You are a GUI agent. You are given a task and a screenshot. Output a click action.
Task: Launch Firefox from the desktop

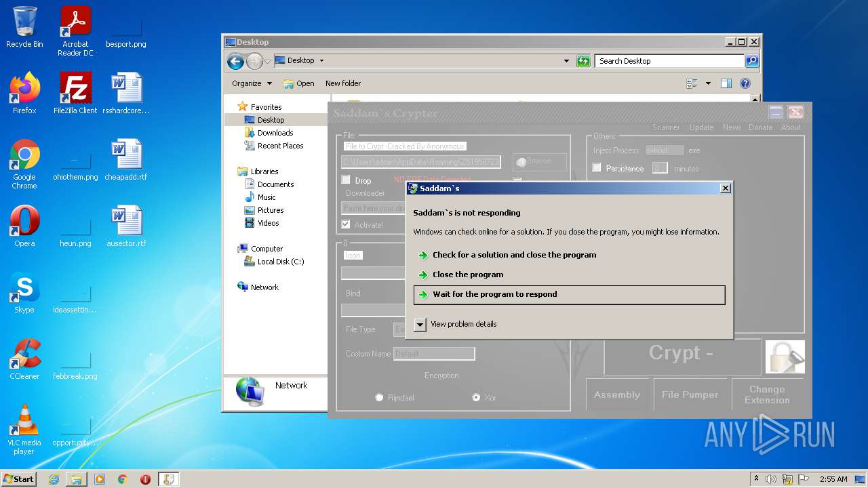[24, 94]
